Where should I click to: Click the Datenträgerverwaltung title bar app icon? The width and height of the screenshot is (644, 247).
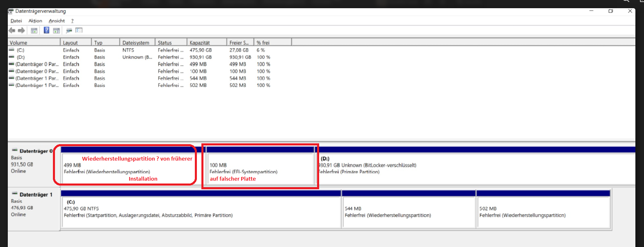11,11
